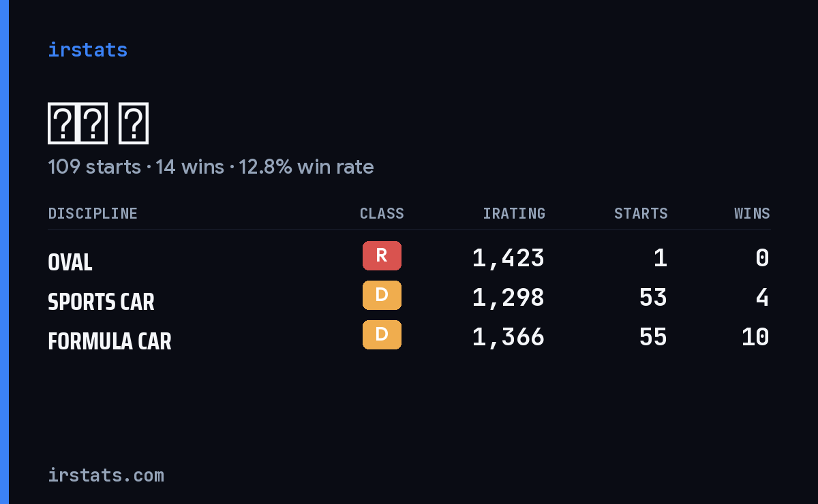Click the Sports Car iRating 1,298
818x504 pixels.
click(x=509, y=298)
